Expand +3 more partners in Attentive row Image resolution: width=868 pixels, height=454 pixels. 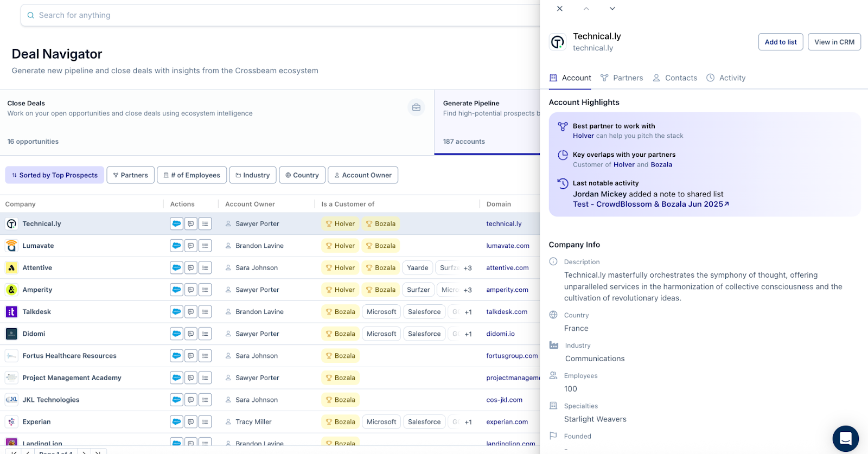point(468,268)
